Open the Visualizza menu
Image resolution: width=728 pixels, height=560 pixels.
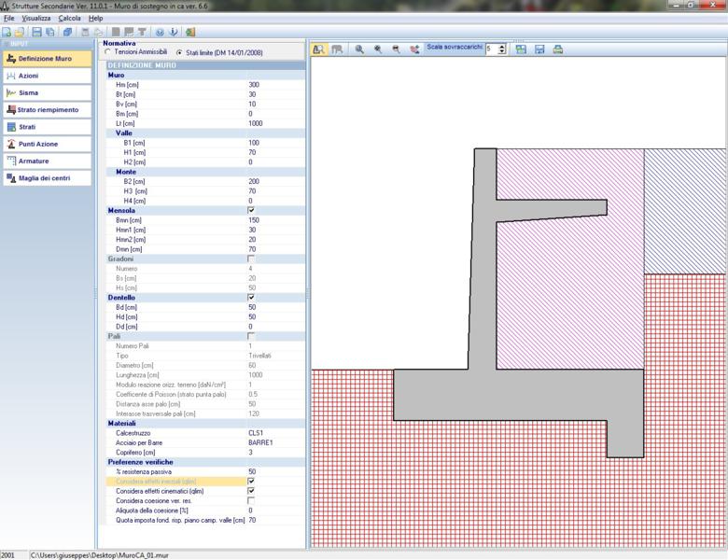36,18
